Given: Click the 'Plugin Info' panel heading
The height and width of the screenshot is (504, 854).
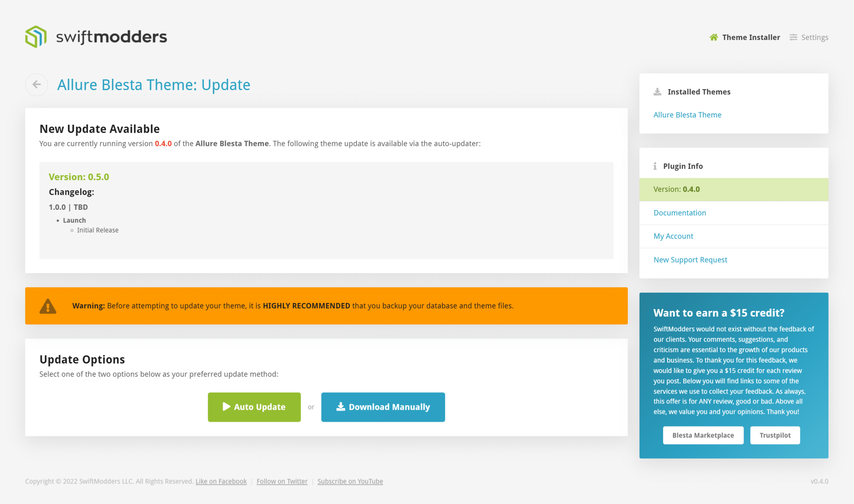Looking at the screenshot, I should pos(683,166).
